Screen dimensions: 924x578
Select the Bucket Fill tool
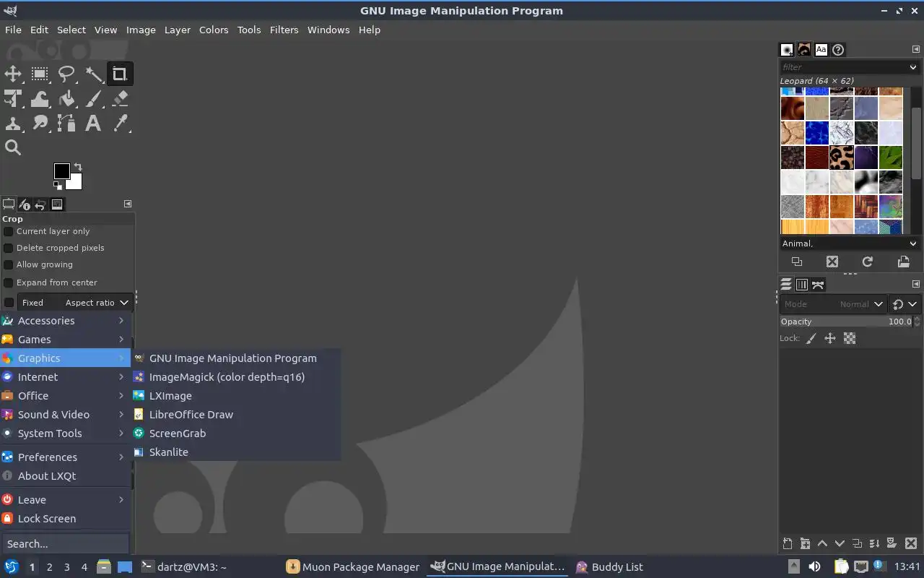pyautogui.click(x=66, y=98)
